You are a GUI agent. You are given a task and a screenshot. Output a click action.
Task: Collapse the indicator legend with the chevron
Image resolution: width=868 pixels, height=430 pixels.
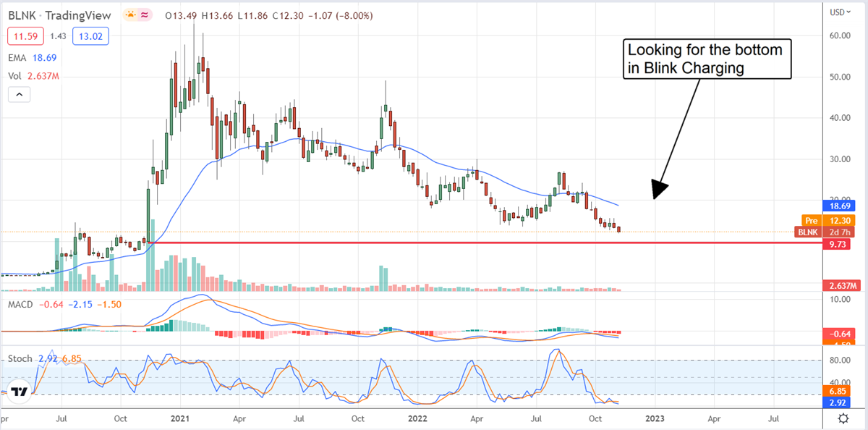(18, 94)
